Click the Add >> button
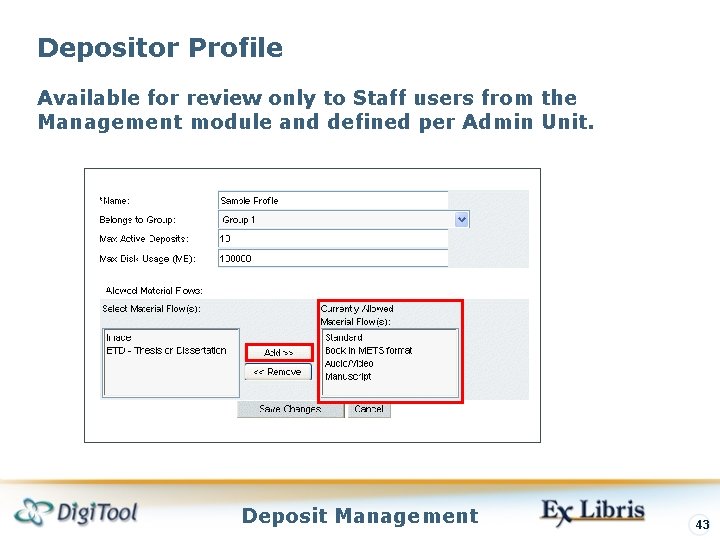Viewport: 720px width, 540px height. pyautogui.click(x=279, y=353)
